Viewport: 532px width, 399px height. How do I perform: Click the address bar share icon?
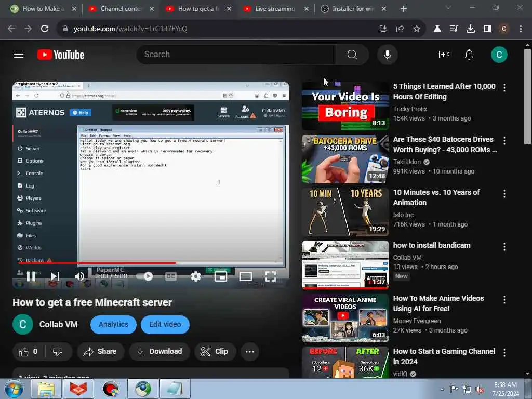(x=400, y=29)
